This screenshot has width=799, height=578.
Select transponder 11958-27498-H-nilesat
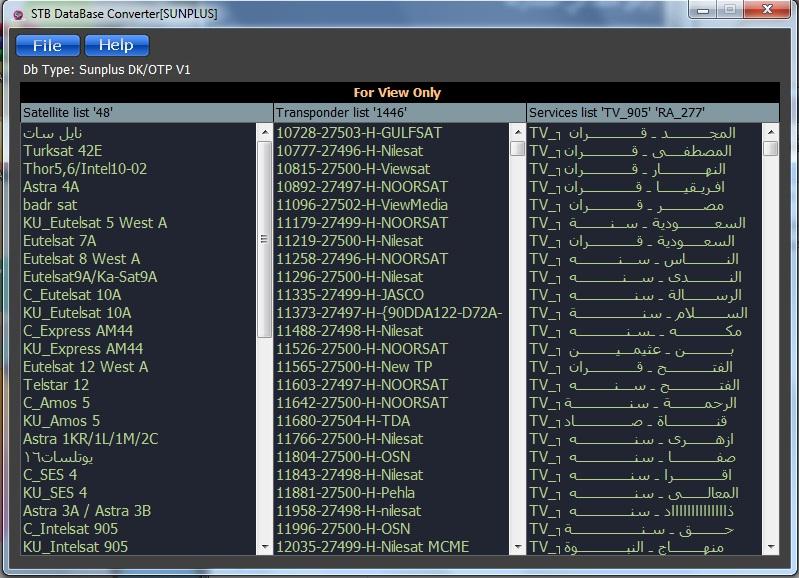(391, 511)
